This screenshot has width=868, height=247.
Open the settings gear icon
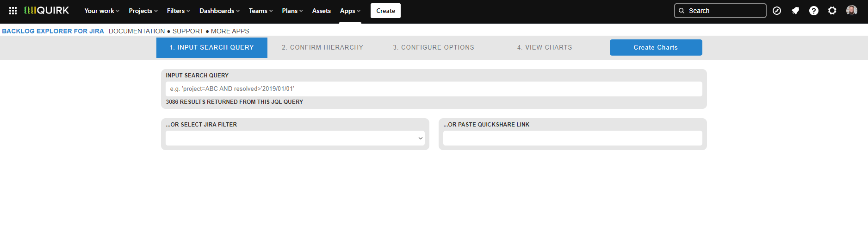(832, 11)
